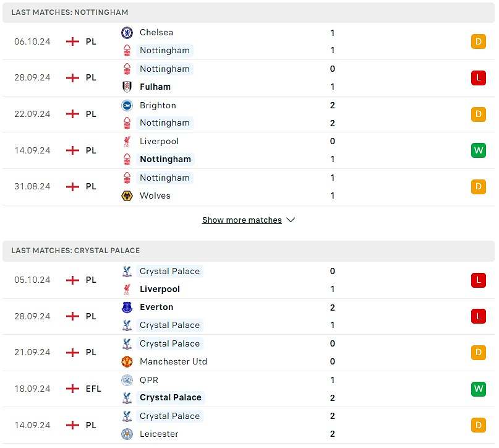This screenshot has height=448, width=499.
Task: Click the EFL competition label for QPR match
Action: [93, 389]
